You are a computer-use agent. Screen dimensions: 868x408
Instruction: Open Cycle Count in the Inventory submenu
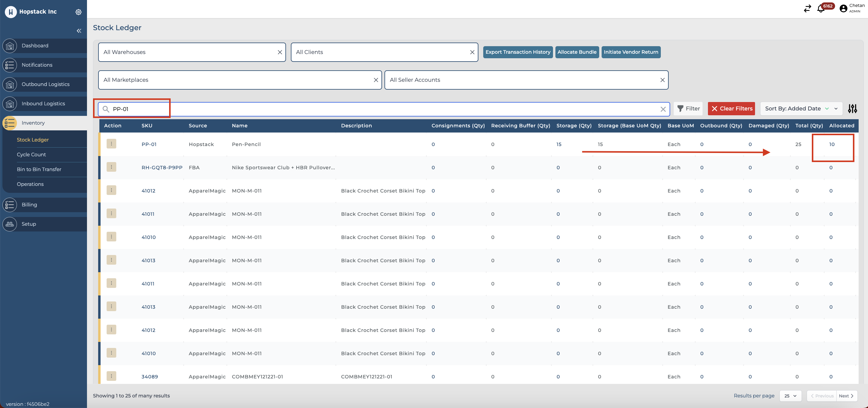[x=31, y=155]
